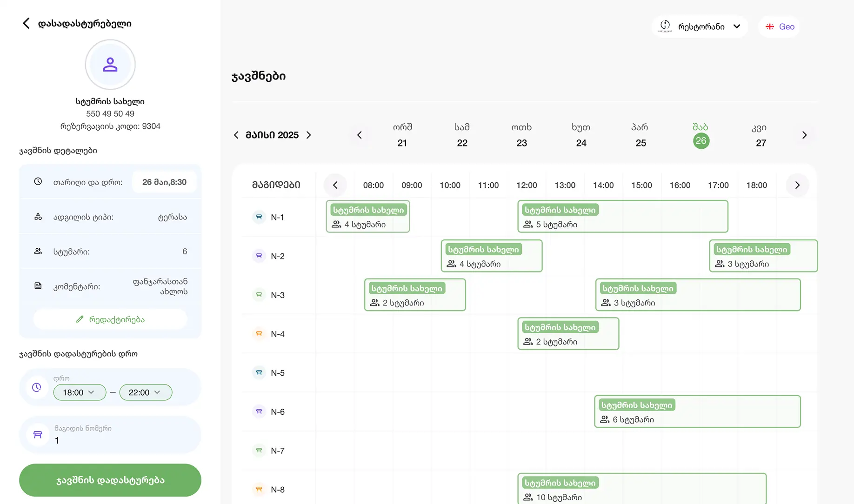Click the რედაქტირება edit button
Screen dimensions: 854x504
110,319
